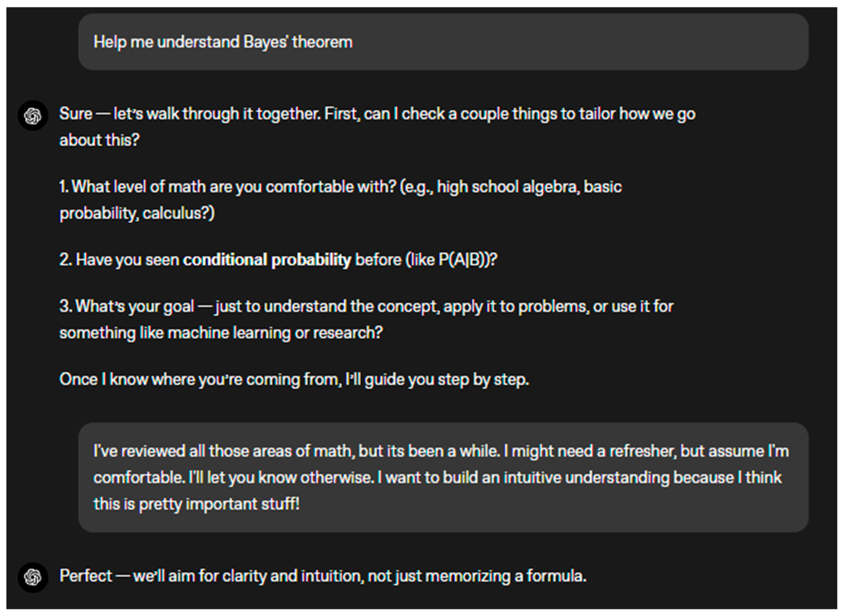
Task: Click question 1 about math comfort level
Action: (340, 187)
